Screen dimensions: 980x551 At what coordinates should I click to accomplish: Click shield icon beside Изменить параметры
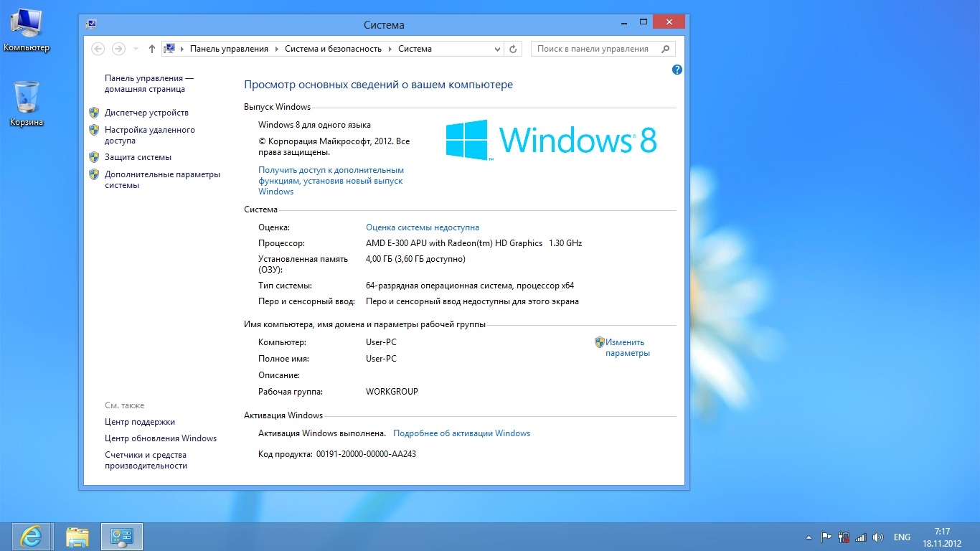pos(600,342)
